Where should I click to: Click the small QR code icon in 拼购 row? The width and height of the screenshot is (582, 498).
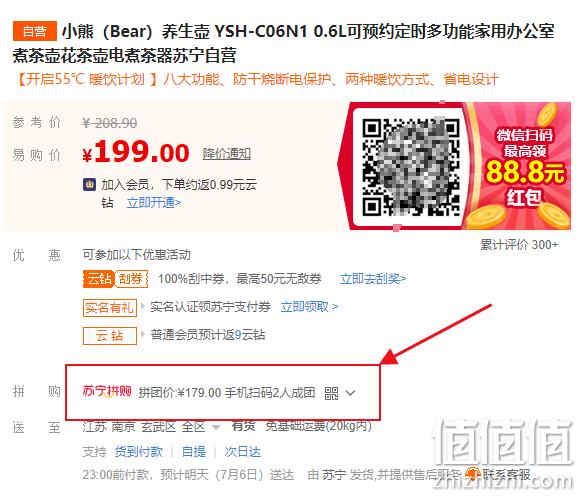[x=331, y=393]
